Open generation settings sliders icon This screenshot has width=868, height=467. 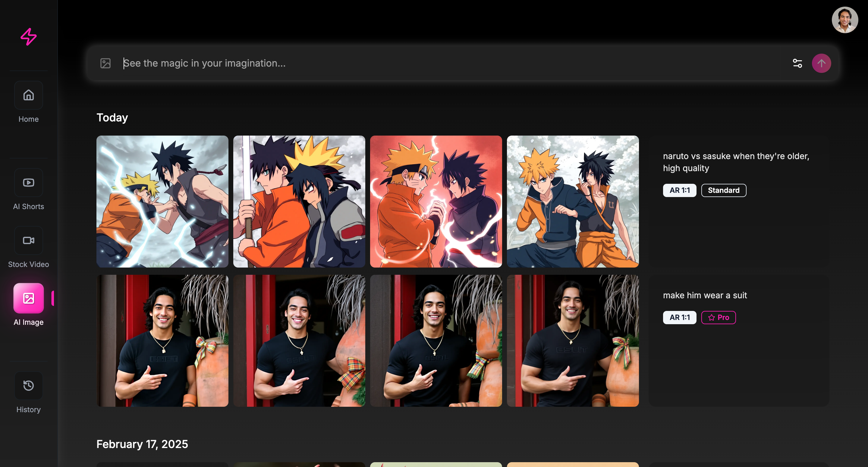(x=797, y=63)
